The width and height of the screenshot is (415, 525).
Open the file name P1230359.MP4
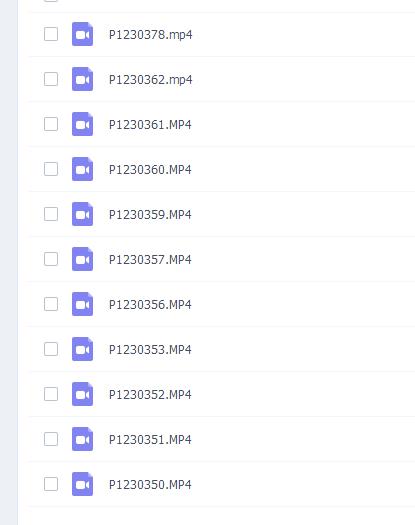[150, 215]
